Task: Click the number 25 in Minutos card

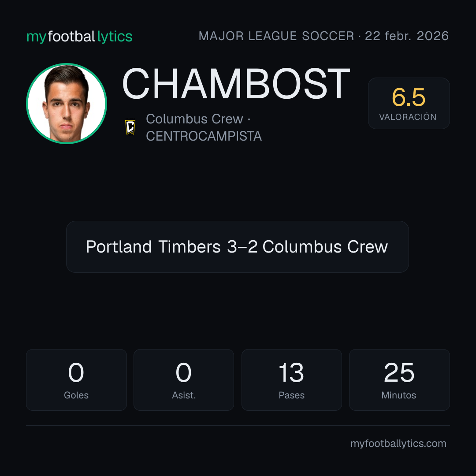Action: point(399,372)
